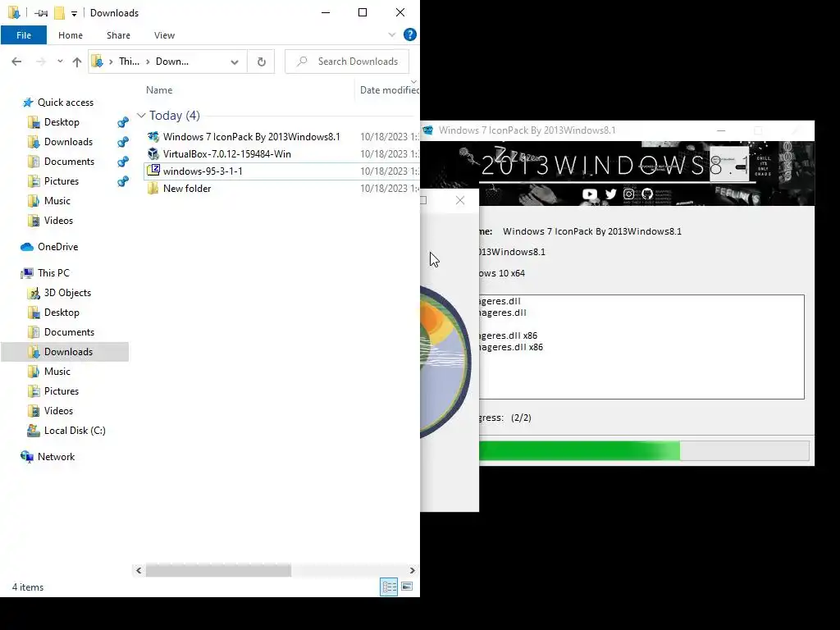Click the properties icon in Explorer title bar

pos(41,13)
